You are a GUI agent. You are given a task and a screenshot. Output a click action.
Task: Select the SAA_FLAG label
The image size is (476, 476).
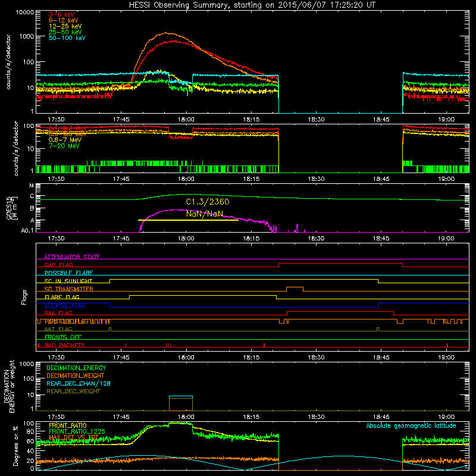coord(58,313)
